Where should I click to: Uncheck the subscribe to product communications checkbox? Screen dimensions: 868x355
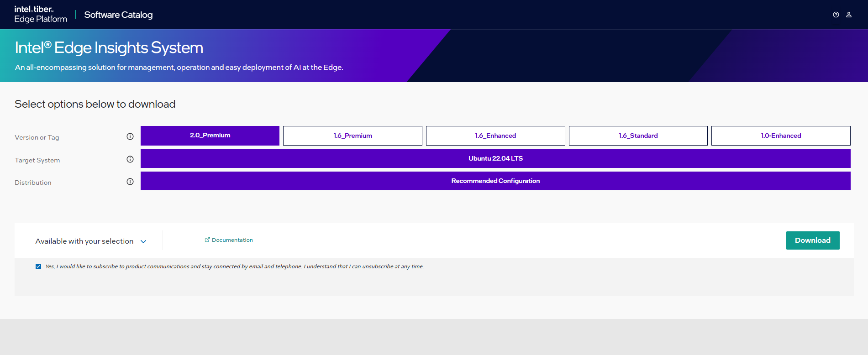click(38, 266)
